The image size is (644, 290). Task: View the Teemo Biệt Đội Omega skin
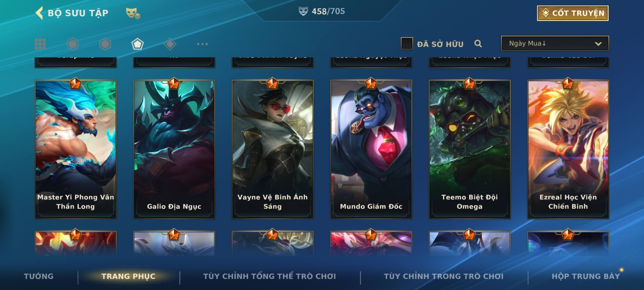470,149
